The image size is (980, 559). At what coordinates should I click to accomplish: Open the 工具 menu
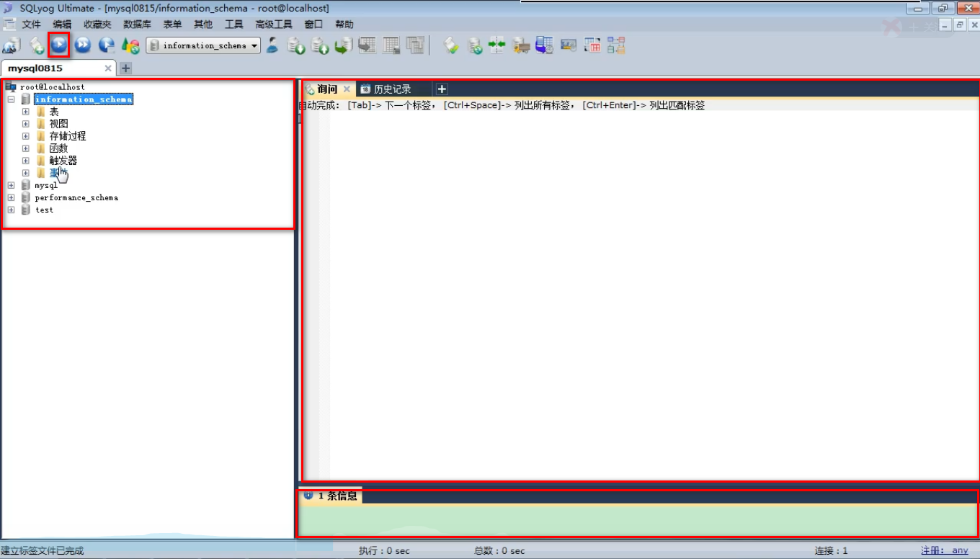coord(234,24)
